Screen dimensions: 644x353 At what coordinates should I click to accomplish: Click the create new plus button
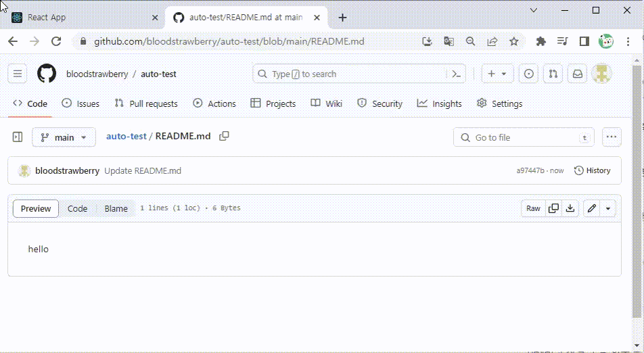point(491,74)
